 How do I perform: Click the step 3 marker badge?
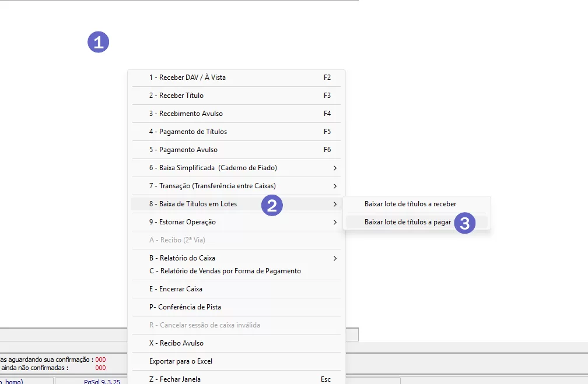tap(464, 223)
